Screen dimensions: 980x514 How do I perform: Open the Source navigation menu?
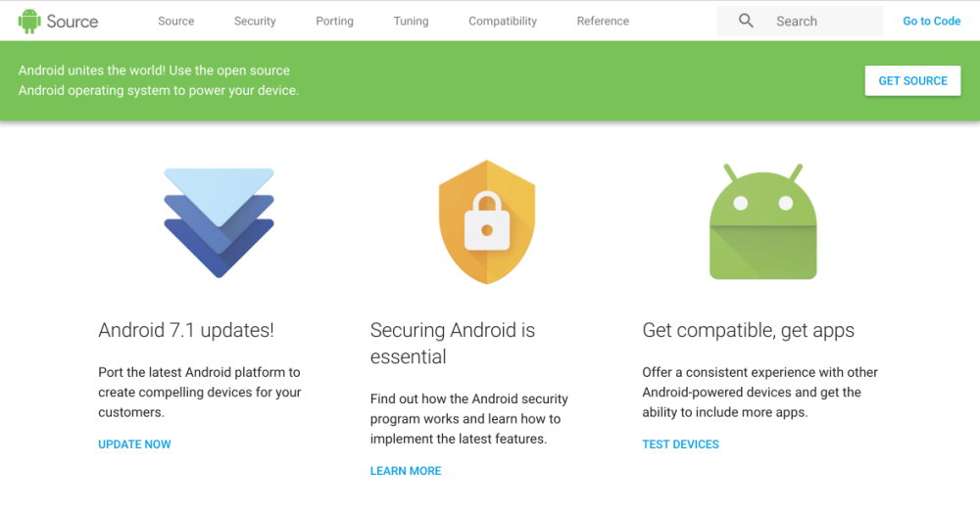[176, 21]
